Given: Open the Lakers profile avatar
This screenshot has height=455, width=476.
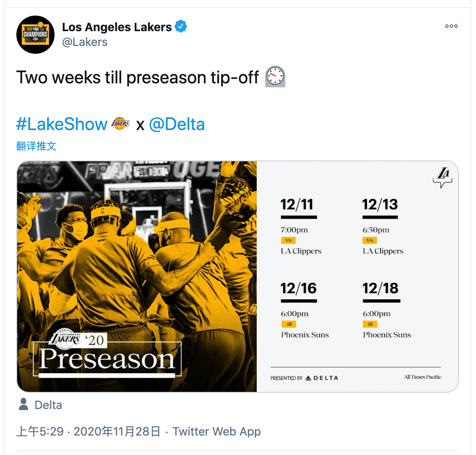Looking at the screenshot, I should [35, 35].
